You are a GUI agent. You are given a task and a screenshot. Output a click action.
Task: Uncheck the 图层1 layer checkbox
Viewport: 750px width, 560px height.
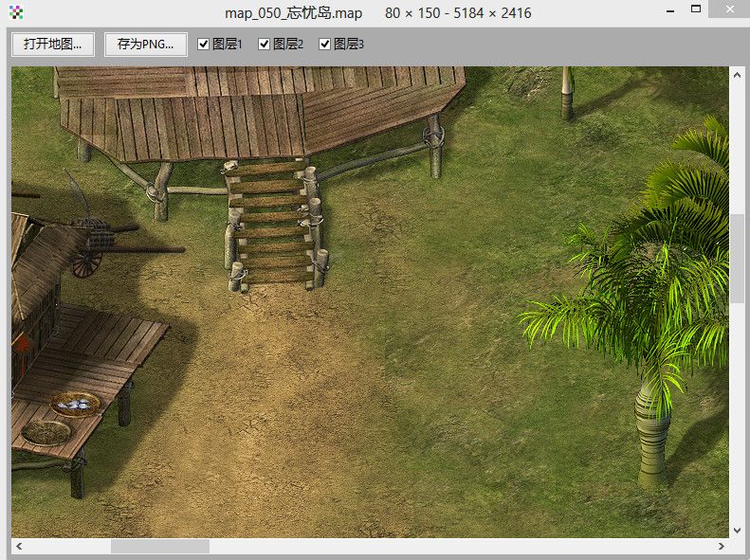203,45
